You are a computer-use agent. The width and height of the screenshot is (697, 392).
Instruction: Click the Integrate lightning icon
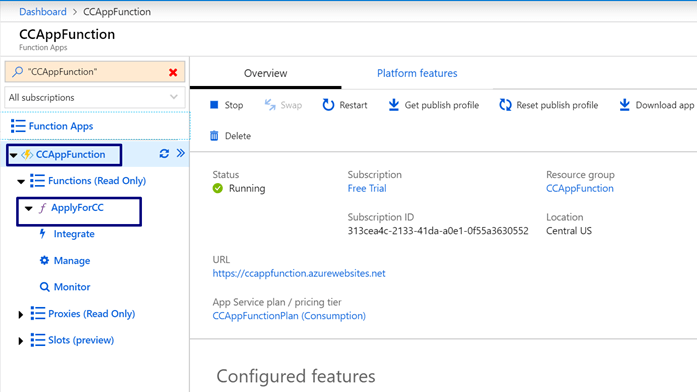click(43, 234)
